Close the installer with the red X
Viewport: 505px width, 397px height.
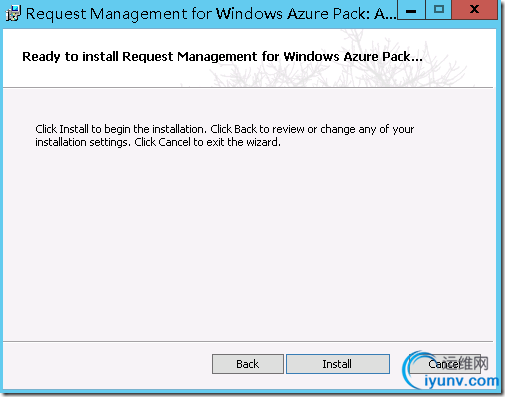coord(474,10)
